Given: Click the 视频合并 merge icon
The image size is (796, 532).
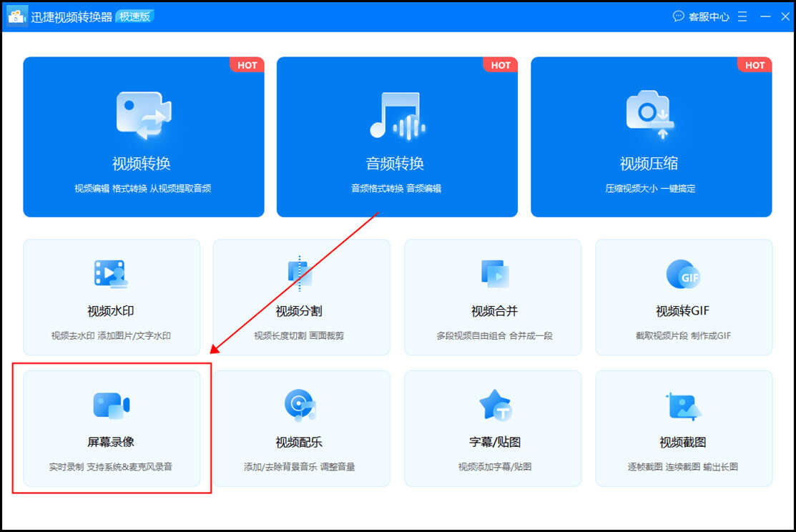Looking at the screenshot, I should click(495, 274).
